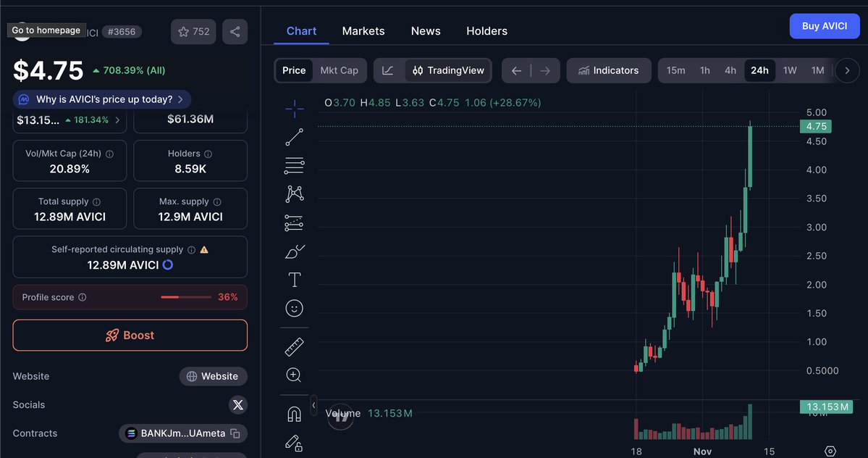Open the Fibonacci retracement tool
This screenshot has height=458, width=868.
pyautogui.click(x=294, y=165)
